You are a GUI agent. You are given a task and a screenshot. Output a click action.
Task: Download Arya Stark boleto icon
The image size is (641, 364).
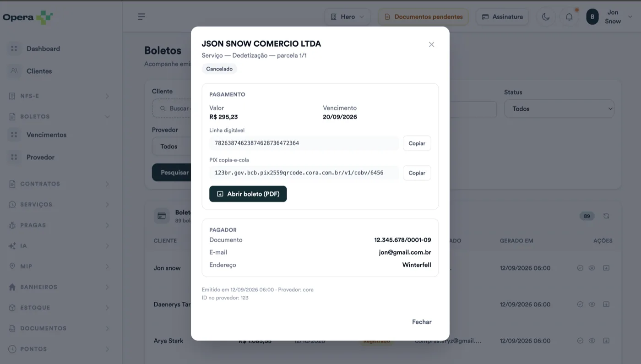point(606,341)
